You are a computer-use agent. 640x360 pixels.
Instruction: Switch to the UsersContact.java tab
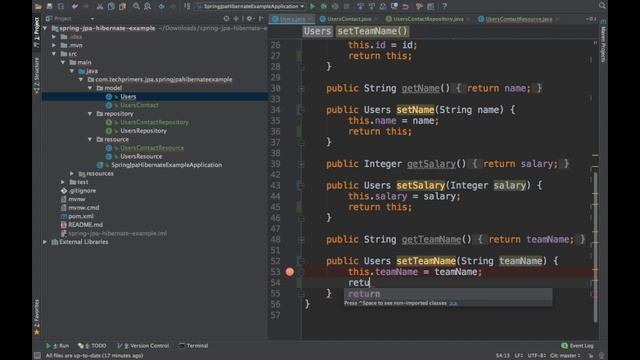349,19
